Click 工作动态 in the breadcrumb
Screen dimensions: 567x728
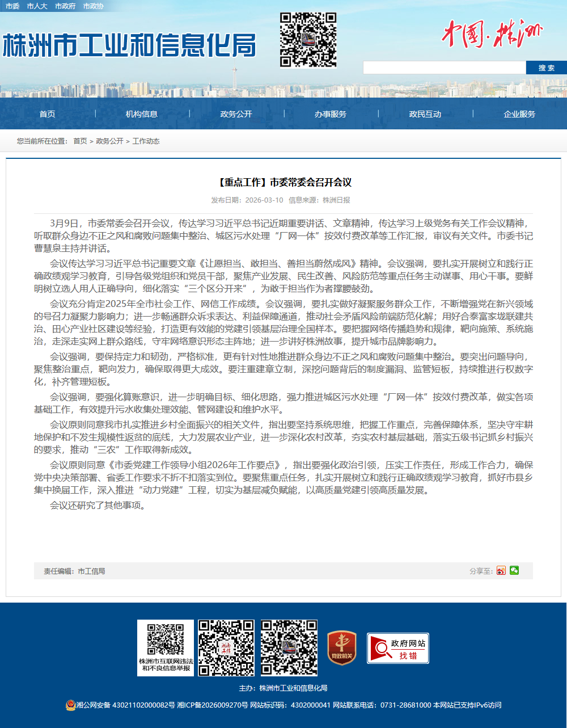click(146, 141)
